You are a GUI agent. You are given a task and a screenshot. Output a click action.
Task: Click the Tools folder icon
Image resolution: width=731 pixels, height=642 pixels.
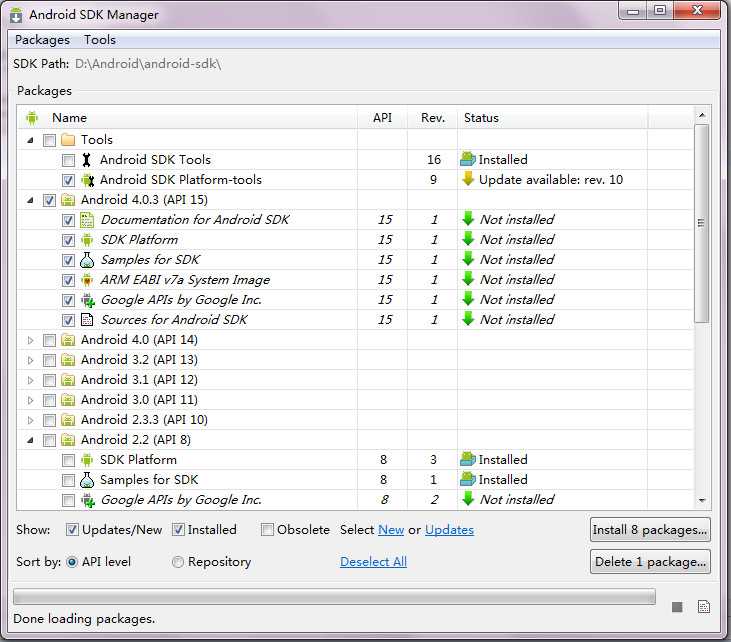[68, 140]
